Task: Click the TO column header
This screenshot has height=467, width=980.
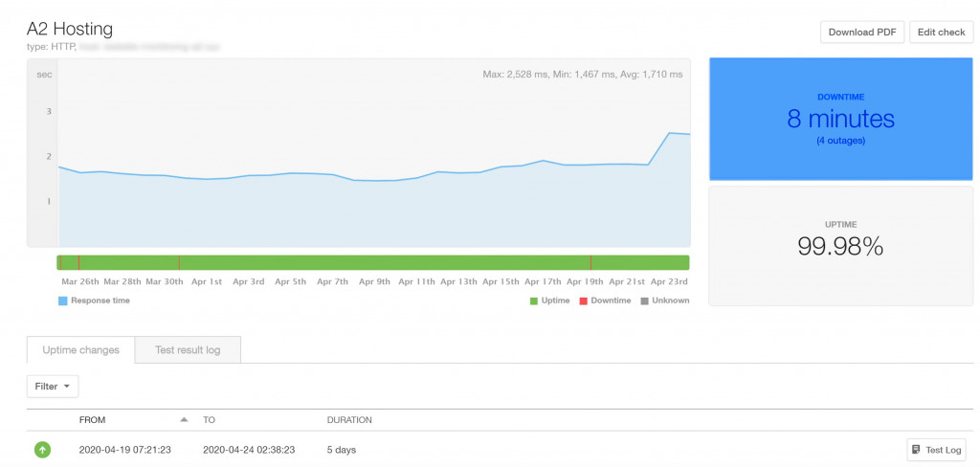Action: [210, 419]
